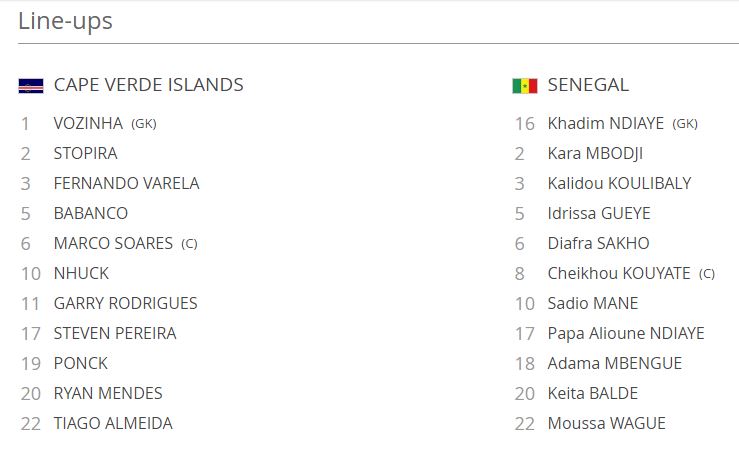The width and height of the screenshot is (739, 453).
Task: Open the Line-ups section heading
Action: point(65,21)
